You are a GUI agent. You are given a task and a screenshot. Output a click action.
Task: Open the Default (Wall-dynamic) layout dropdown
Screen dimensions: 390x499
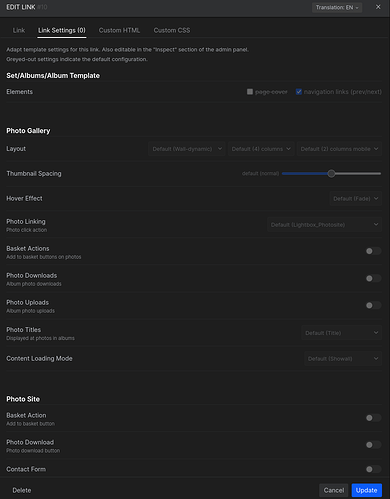187,149
